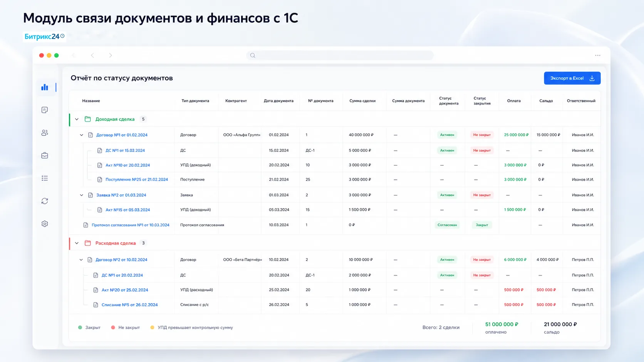Click the count badge 5 of Доходная сделка
Image resolution: width=644 pixels, height=362 pixels.
pyautogui.click(x=143, y=119)
